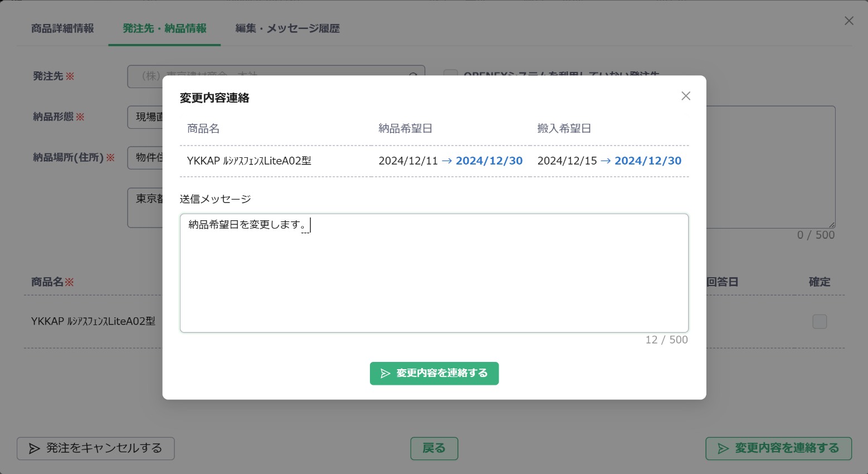868x474 pixels.
Task: Switch to 編集・メッセージ履歴 tab
Action: [287, 28]
